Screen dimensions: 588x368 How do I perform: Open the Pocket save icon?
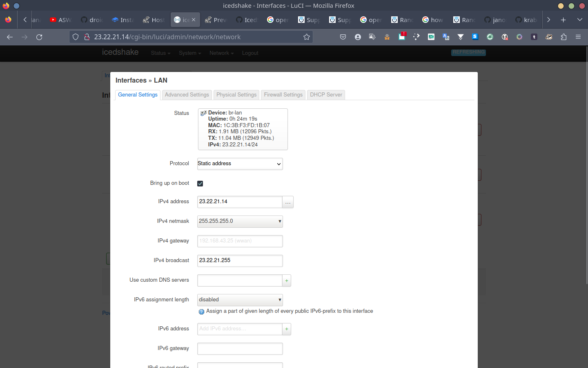(343, 37)
